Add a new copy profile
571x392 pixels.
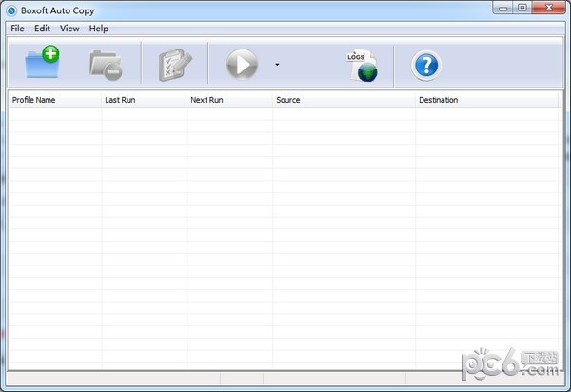pos(42,62)
